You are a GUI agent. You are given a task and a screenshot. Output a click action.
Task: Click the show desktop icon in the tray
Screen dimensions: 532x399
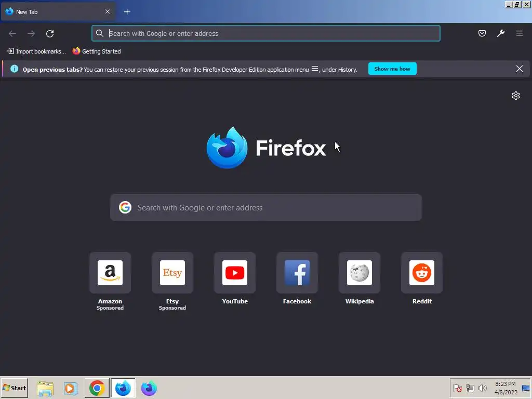point(526,388)
